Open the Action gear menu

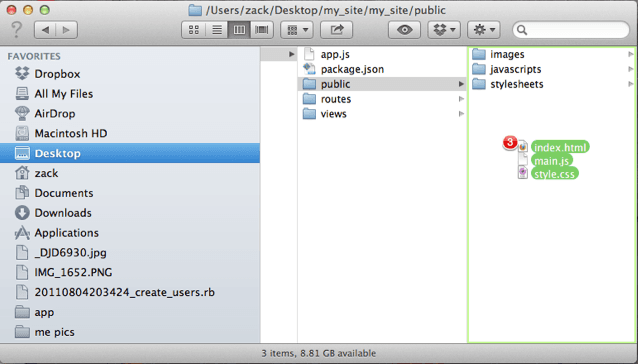(484, 30)
